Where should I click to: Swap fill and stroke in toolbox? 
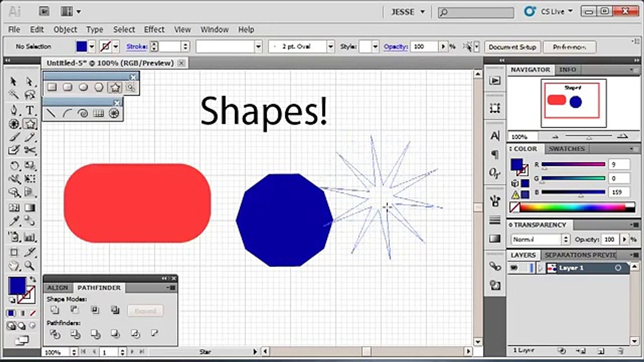pyautogui.click(x=33, y=280)
